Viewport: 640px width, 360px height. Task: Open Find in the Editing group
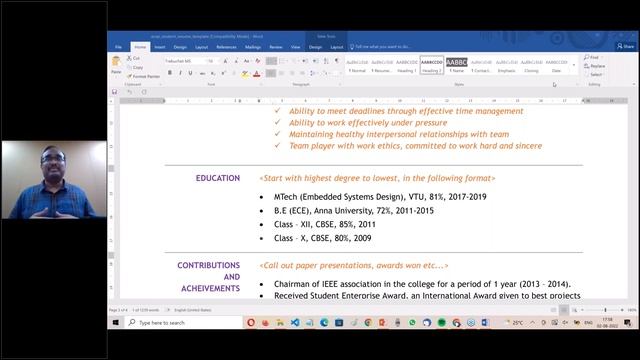[x=591, y=57]
